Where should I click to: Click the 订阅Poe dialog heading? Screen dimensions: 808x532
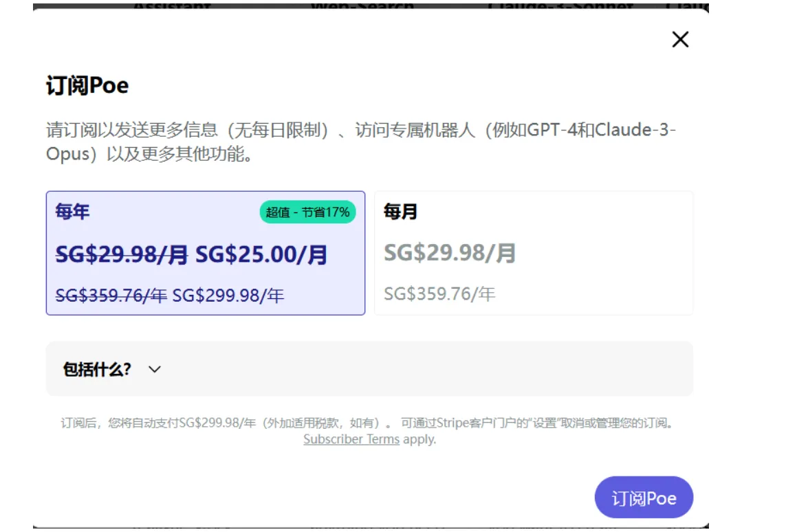tap(87, 86)
